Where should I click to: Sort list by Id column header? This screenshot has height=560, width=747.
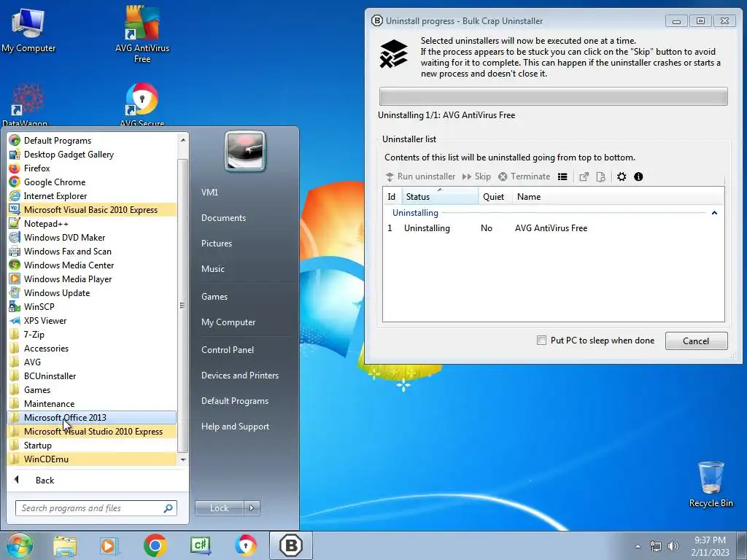392,197
